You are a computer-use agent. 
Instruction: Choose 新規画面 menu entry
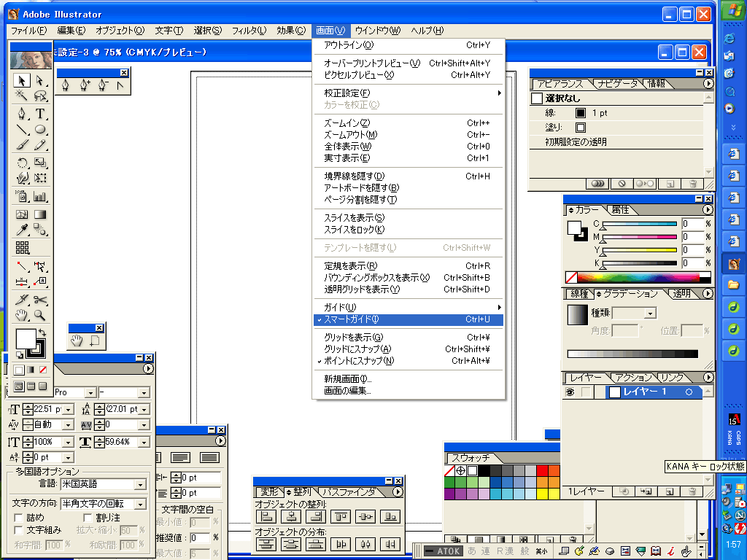coord(348,379)
